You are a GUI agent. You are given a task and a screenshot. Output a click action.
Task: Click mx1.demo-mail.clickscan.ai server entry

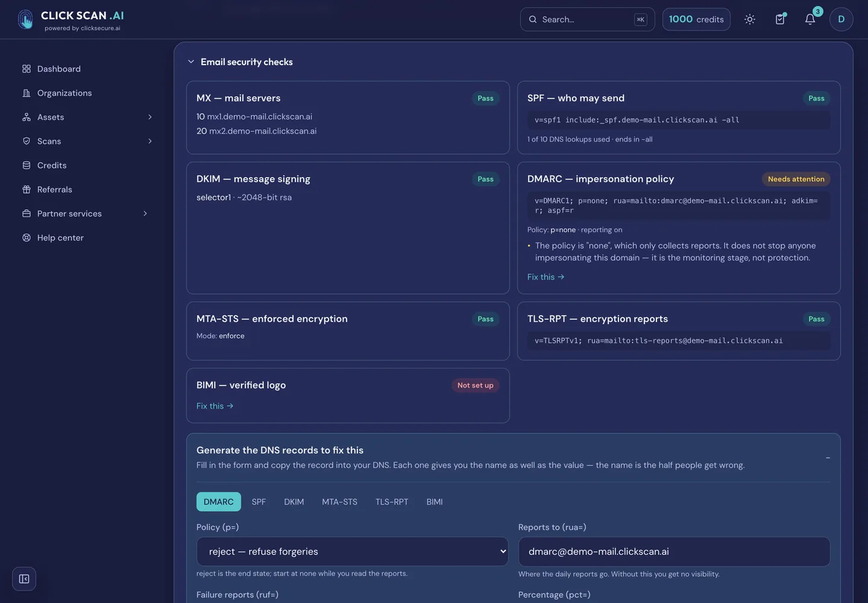tap(254, 116)
